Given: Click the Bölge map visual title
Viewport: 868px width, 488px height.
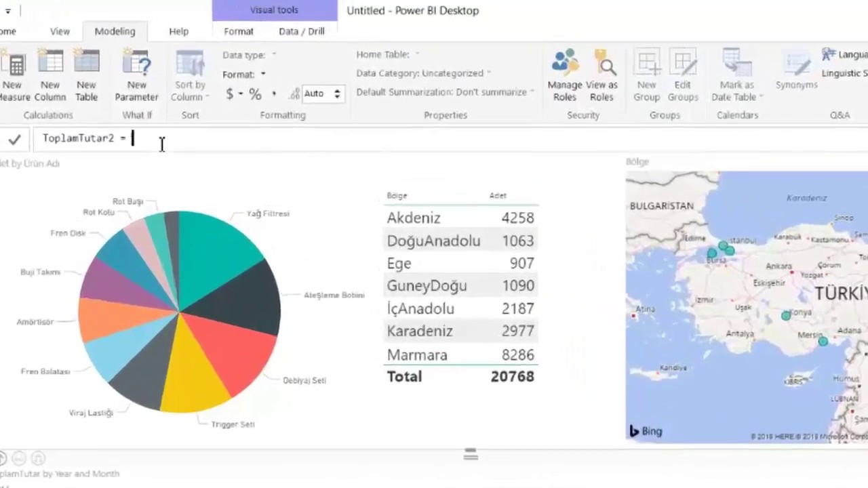Looking at the screenshot, I should (637, 162).
